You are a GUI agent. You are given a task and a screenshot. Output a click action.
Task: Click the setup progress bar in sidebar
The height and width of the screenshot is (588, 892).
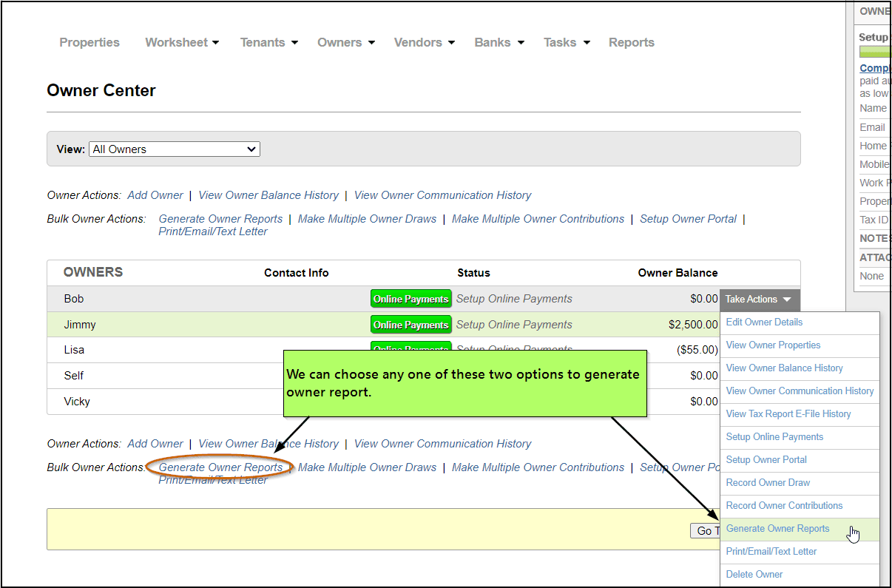click(x=875, y=52)
